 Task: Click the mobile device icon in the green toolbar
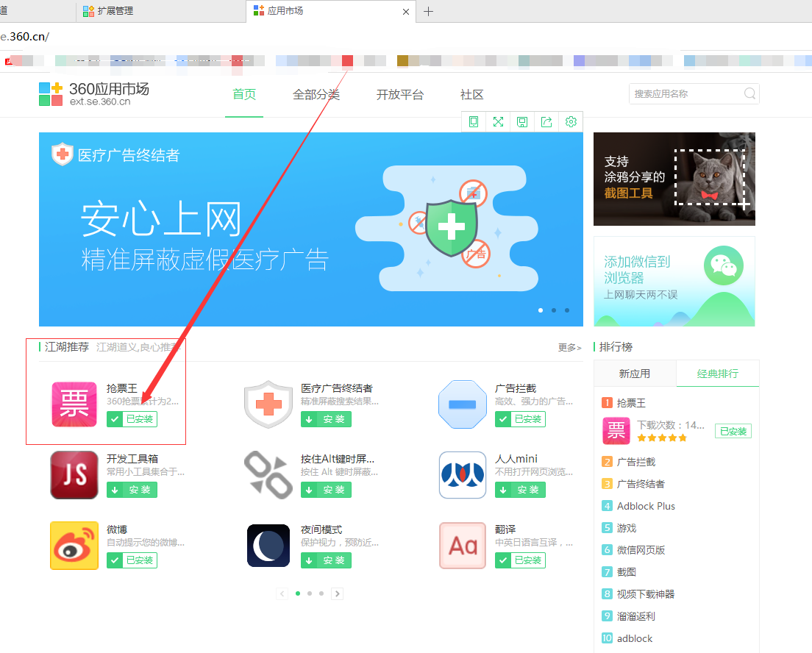click(474, 121)
